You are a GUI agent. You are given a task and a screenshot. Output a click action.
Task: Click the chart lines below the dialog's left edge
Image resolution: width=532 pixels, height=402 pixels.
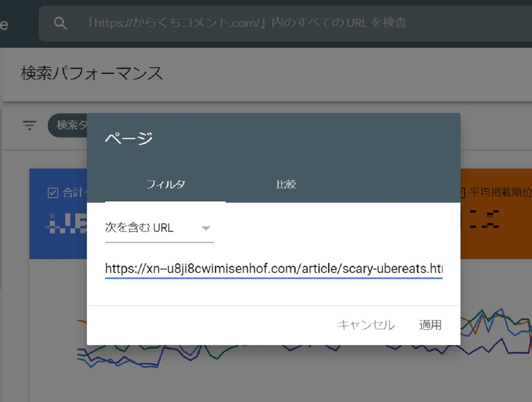tap(96, 357)
